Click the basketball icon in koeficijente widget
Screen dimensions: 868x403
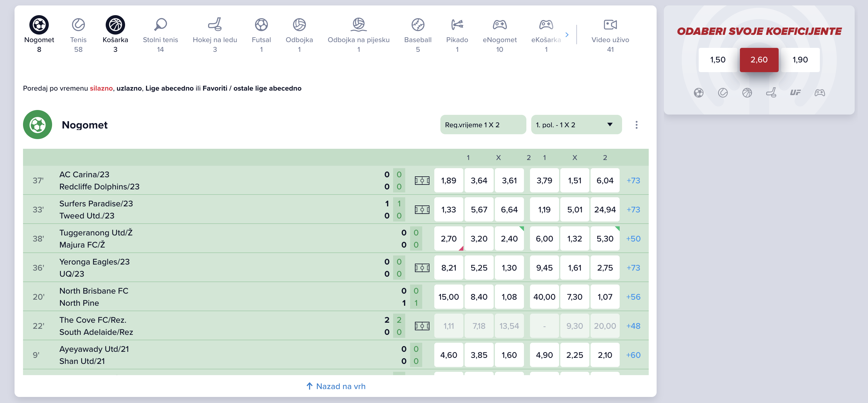[x=747, y=93]
